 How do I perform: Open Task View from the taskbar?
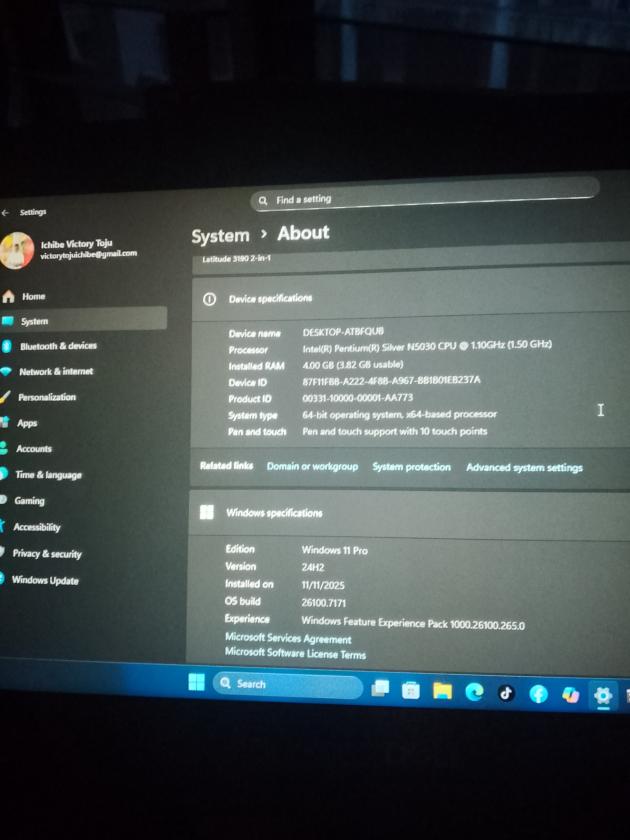click(x=380, y=689)
